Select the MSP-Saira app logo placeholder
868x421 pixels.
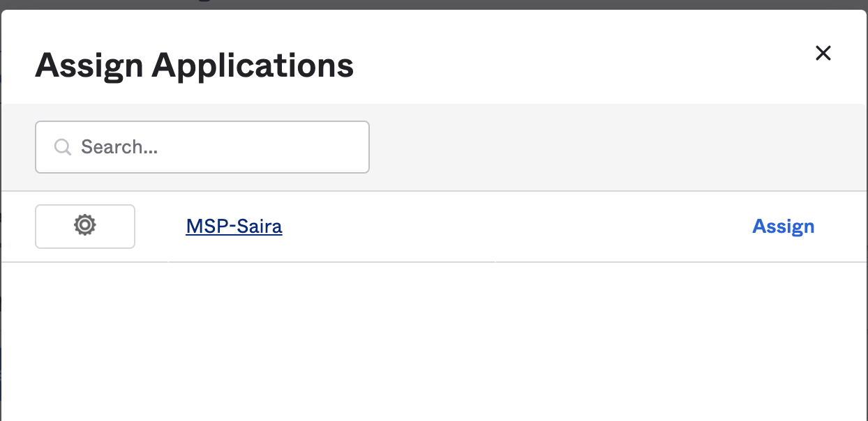coord(85,226)
